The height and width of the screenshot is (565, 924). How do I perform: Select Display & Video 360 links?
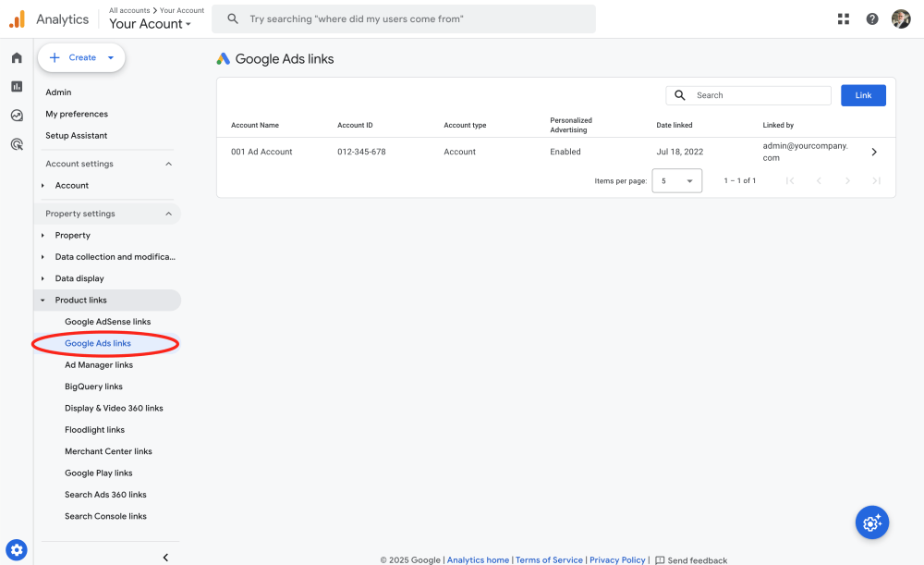(114, 408)
